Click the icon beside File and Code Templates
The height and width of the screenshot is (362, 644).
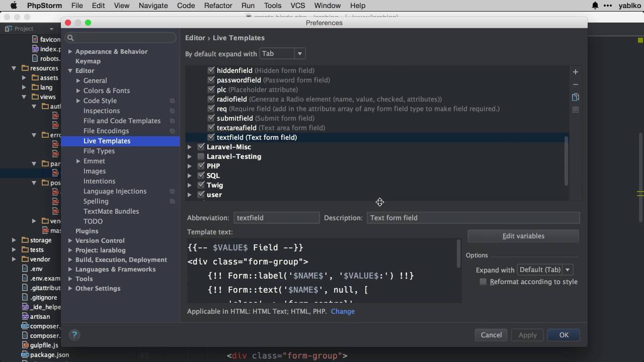pos(172,121)
